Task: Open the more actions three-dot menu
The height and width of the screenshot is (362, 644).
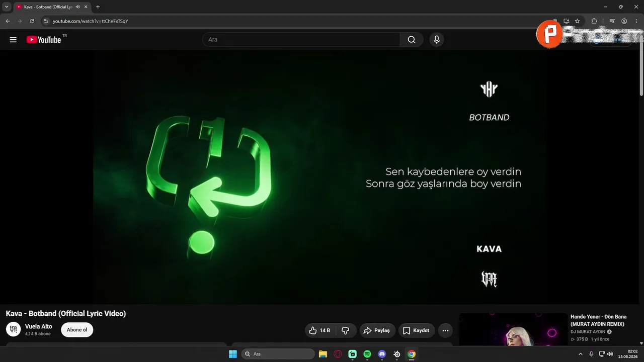Action: coord(445,330)
